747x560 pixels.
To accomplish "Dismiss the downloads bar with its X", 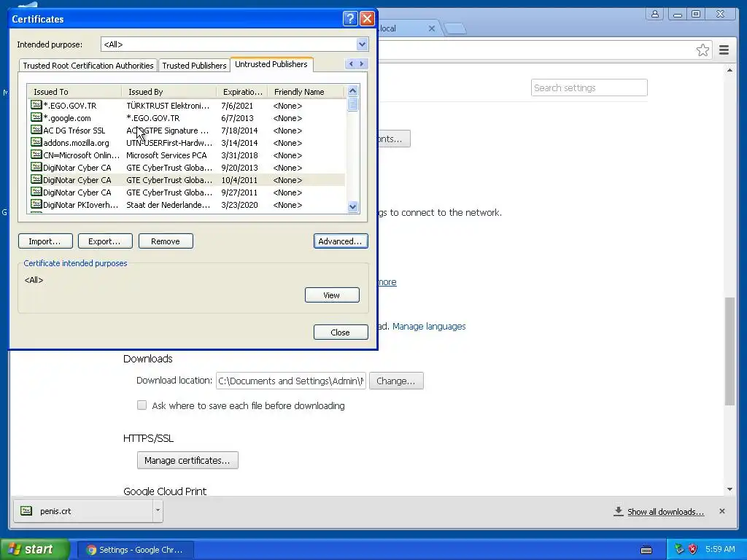I will coord(722,511).
